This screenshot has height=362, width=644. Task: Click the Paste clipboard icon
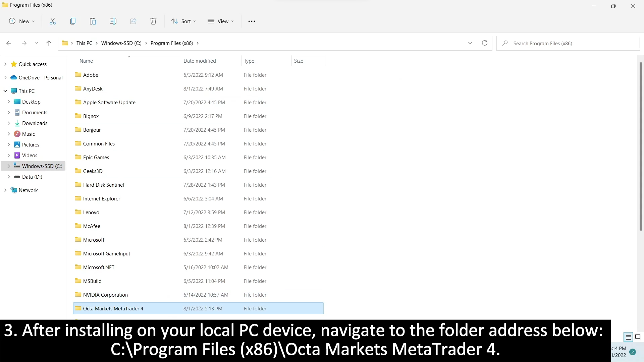93,21
